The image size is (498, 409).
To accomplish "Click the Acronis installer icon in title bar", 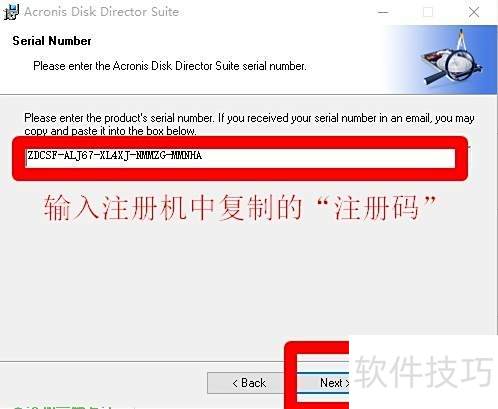I will (x=11, y=12).
